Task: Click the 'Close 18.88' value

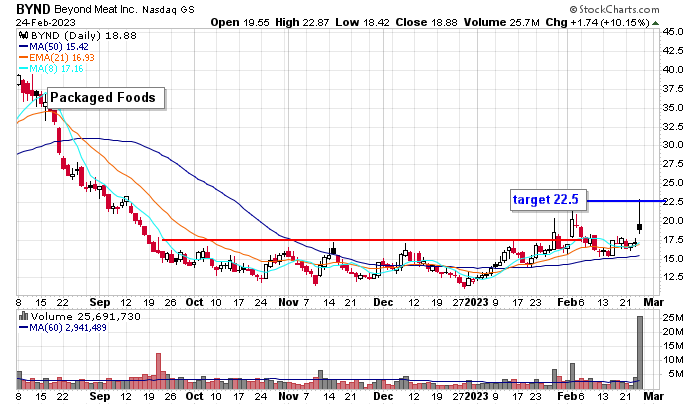Action: (426, 22)
